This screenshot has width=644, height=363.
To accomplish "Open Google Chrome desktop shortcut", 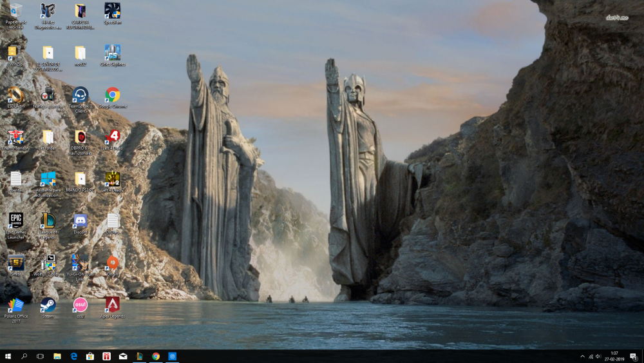I will coord(113,97).
